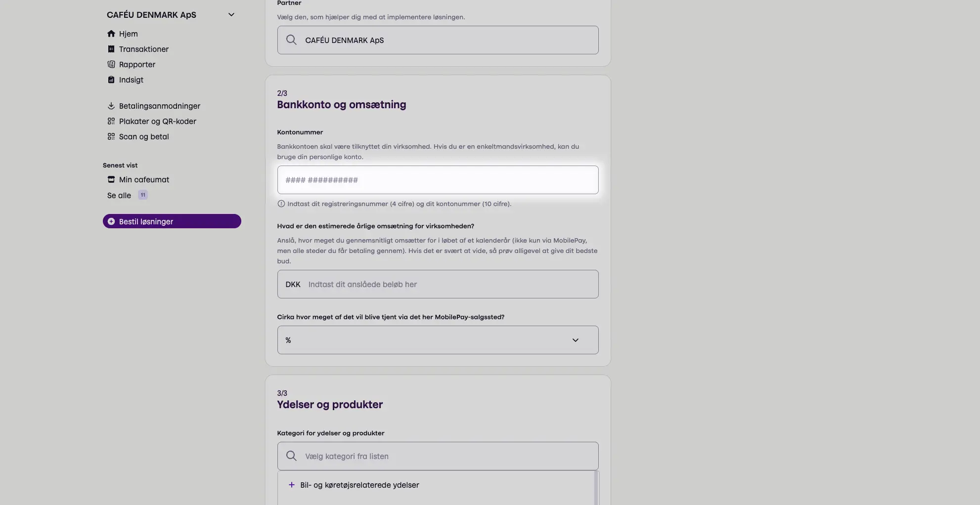Screen dimensions: 980x505
Task: Go to Rapporter in the sidebar
Action: point(137,64)
